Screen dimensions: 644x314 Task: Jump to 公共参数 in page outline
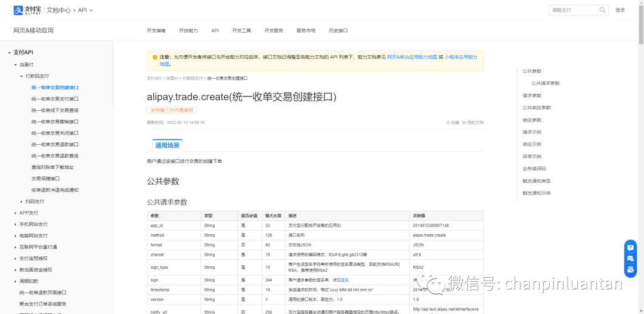pyautogui.click(x=532, y=71)
